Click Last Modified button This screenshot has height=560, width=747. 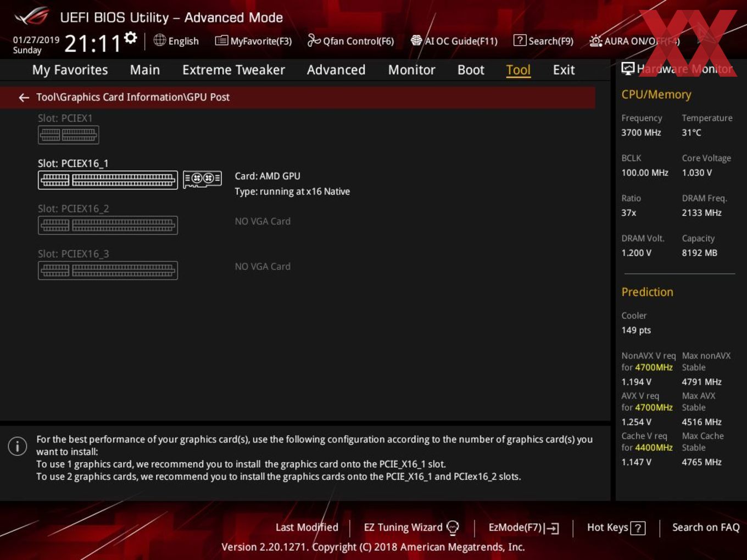tap(306, 527)
